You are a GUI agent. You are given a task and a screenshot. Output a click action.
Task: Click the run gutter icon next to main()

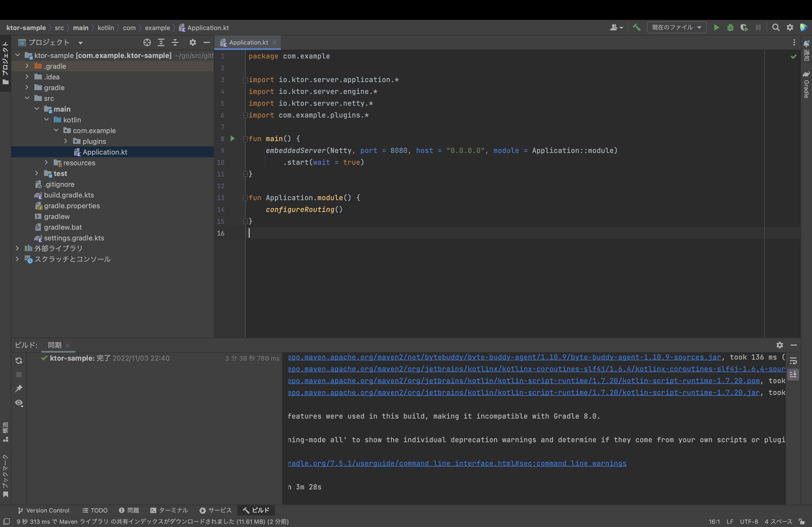233,138
